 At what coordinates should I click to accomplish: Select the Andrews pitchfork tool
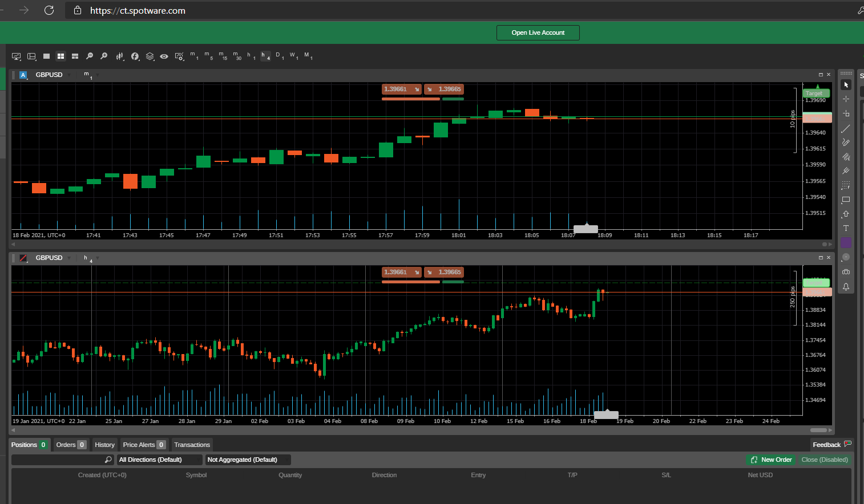tap(846, 171)
